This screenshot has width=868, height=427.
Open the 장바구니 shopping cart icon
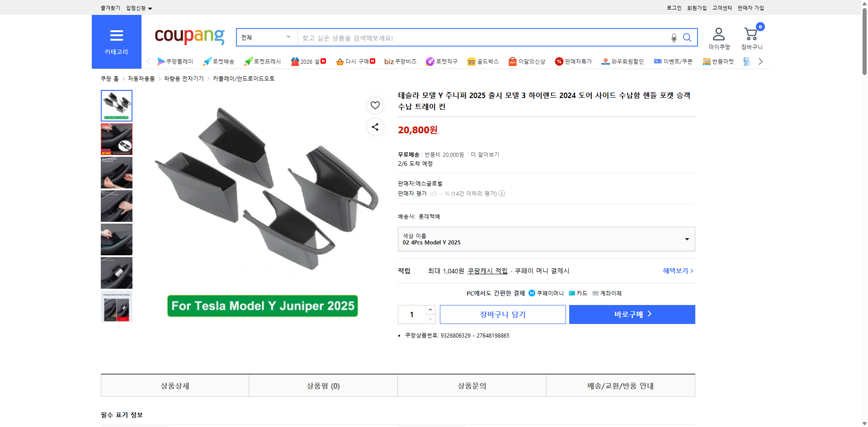click(x=751, y=34)
